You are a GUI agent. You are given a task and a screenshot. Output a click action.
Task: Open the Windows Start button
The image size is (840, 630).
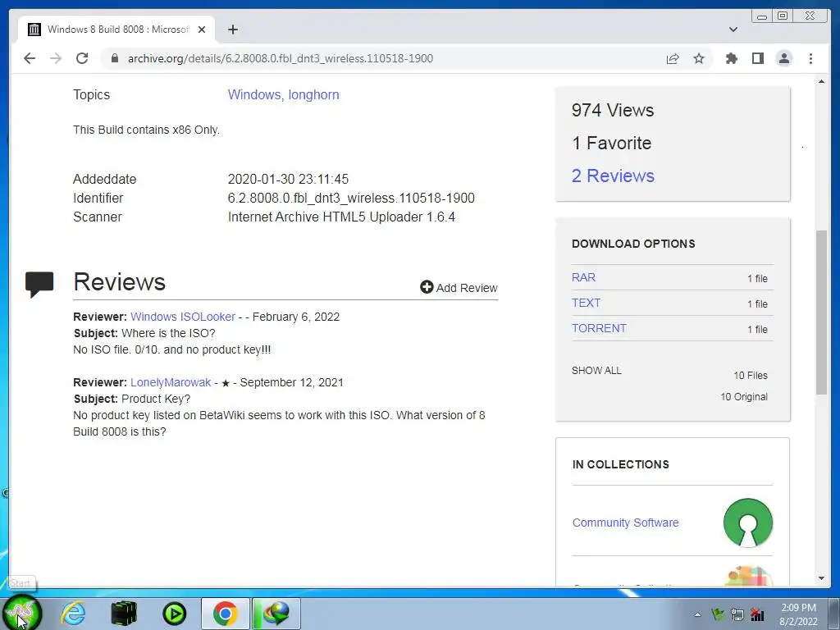coord(21,614)
